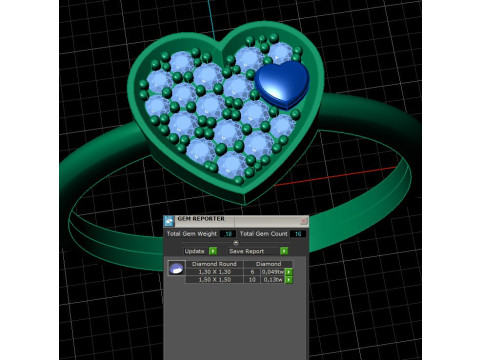The width and height of the screenshot is (480, 360).
Task: Click the Total Gem Count value field
Action: (298, 234)
